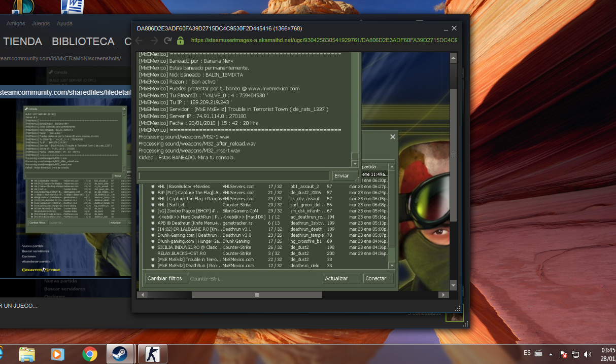This screenshot has width=616, height=364.
Task: Click the green padlock security icon
Action: click(180, 41)
